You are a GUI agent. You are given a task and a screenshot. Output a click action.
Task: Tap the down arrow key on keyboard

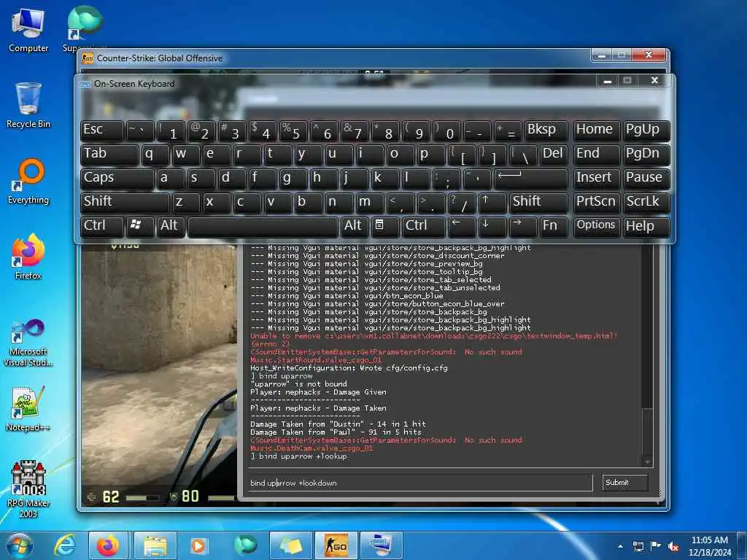coord(492,226)
